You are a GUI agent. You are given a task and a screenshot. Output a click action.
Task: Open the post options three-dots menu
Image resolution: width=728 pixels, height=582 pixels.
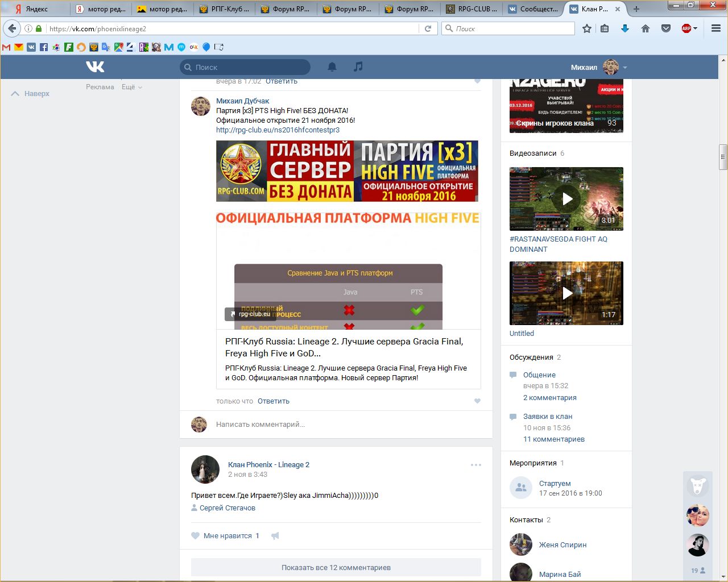point(476,465)
